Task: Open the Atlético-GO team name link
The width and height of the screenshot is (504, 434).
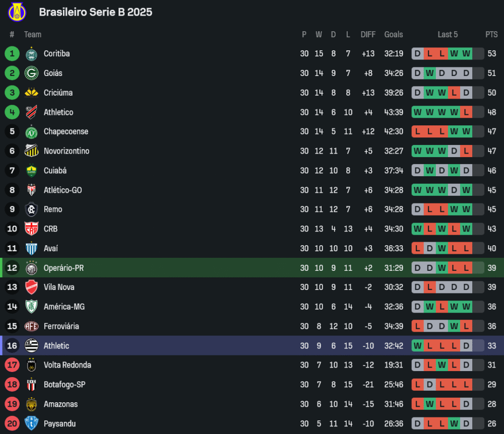Action: pos(62,190)
